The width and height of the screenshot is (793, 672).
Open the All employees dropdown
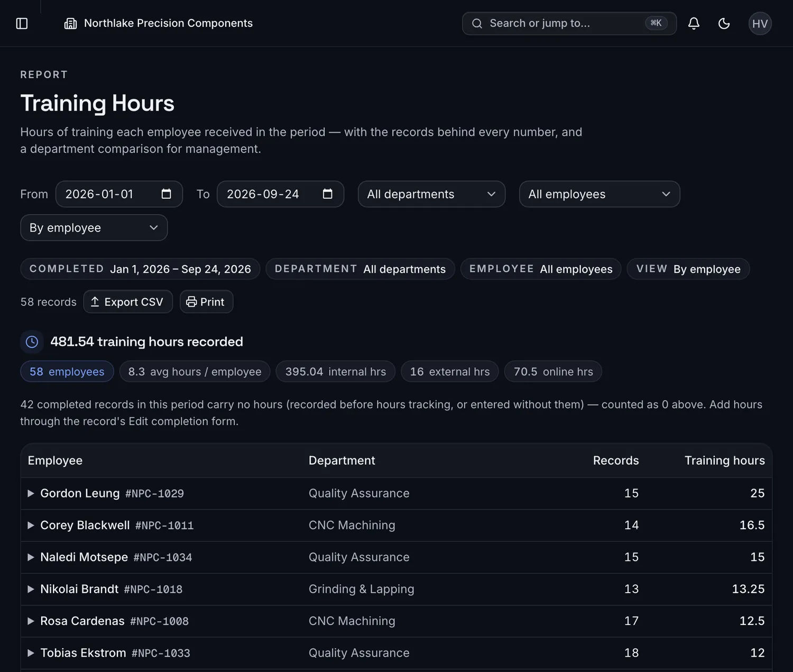pos(600,194)
